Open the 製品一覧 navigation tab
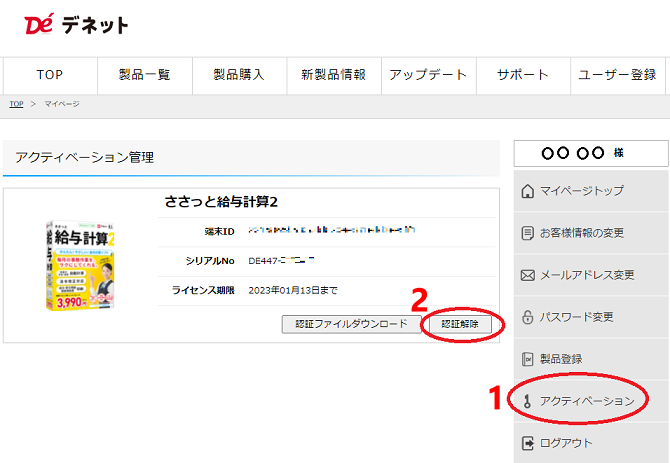670x463 pixels. coord(145,75)
